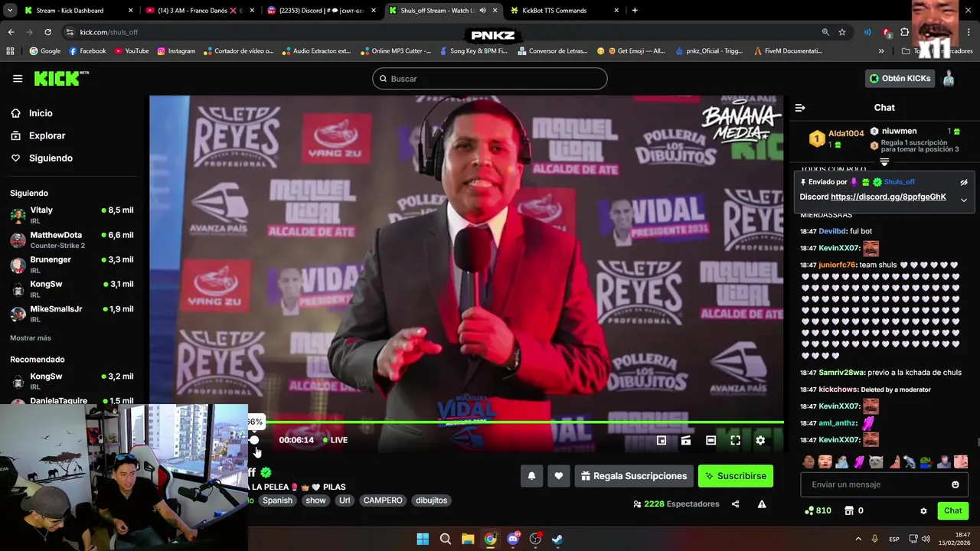Click the KICK logo
980x551 pixels.
[x=60, y=78]
